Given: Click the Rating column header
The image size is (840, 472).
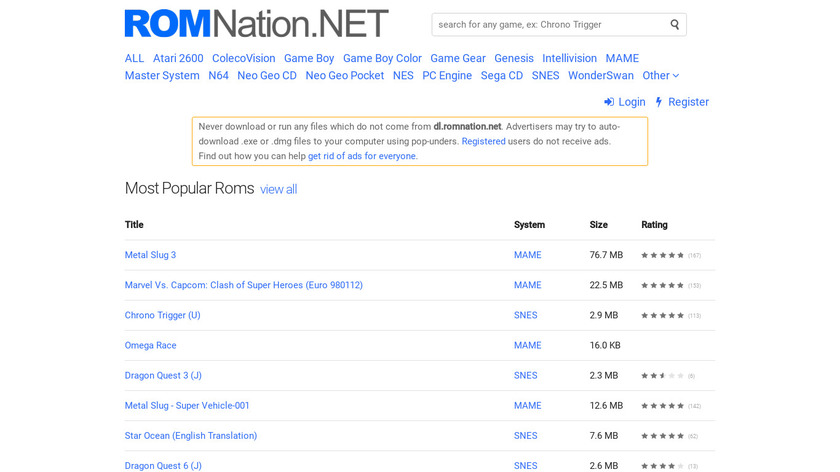Looking at the screenshot, I should click(x=654, y=224).
